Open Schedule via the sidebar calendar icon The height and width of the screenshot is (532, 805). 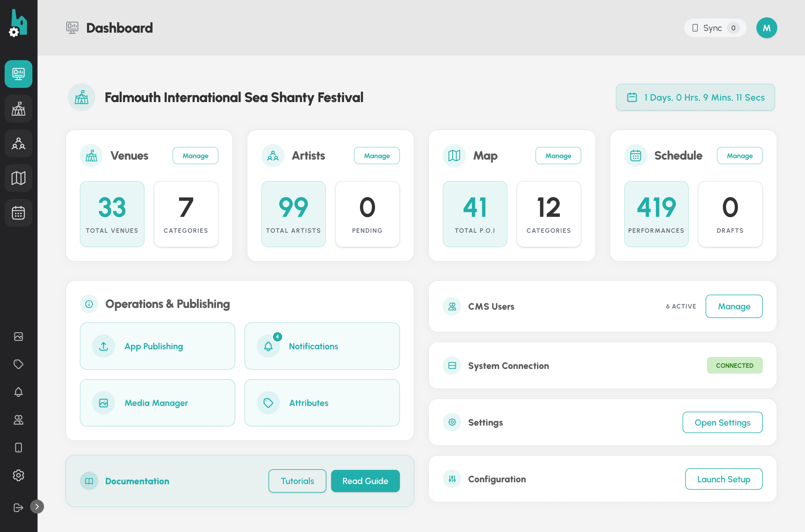pos(18,213)
